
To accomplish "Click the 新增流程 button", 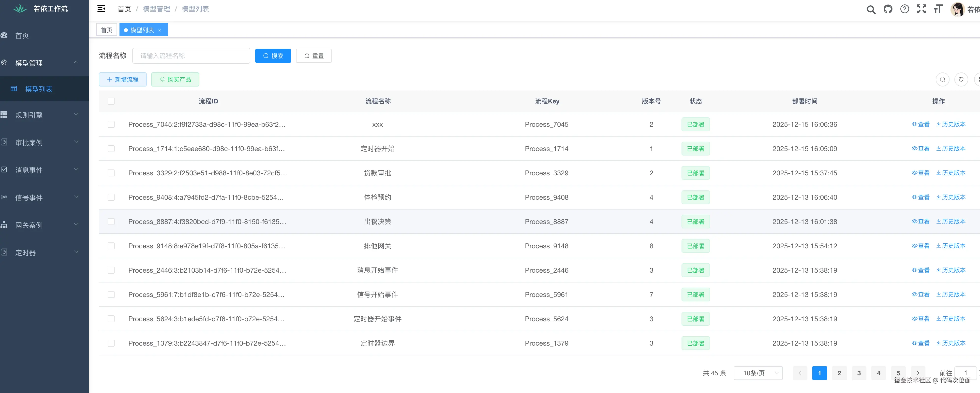I will (x=122, y=79).
